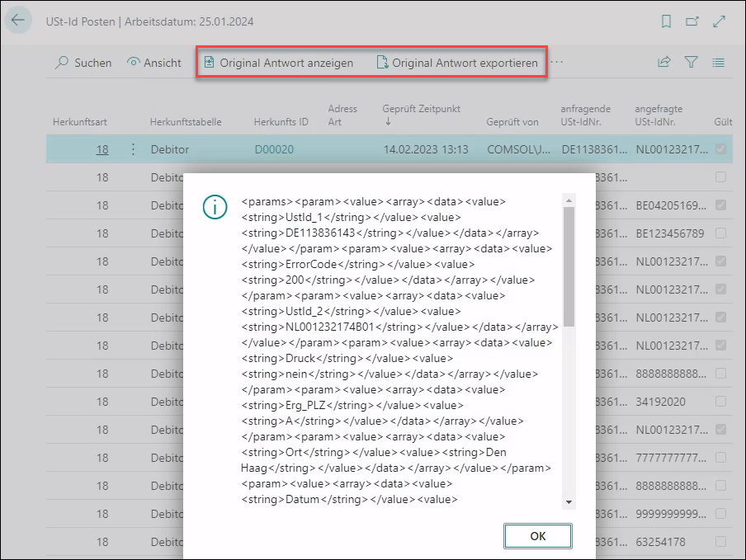746x560 pixels.
Task: Open page in new window icon
Action: tap(692, 21)
